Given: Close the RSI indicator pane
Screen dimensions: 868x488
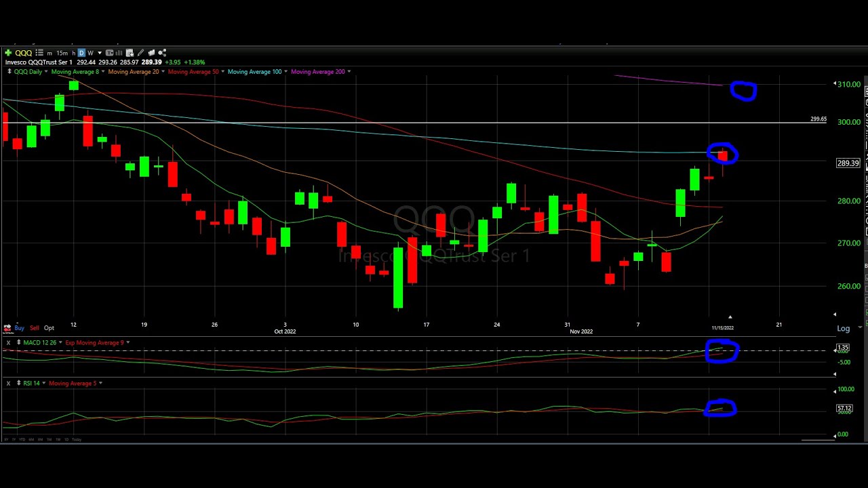Looking at the screenshot, I should (8, 384).
